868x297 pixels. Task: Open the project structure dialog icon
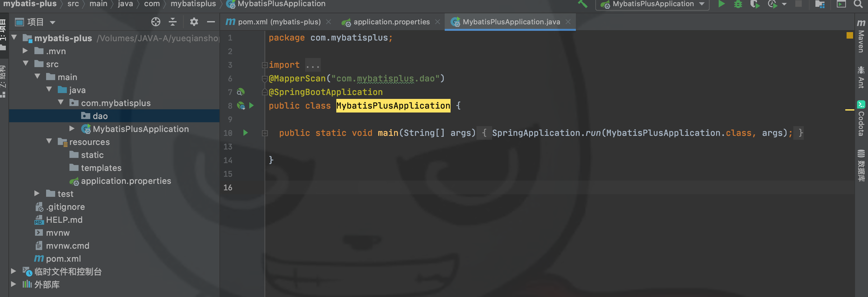coord(820,4)
